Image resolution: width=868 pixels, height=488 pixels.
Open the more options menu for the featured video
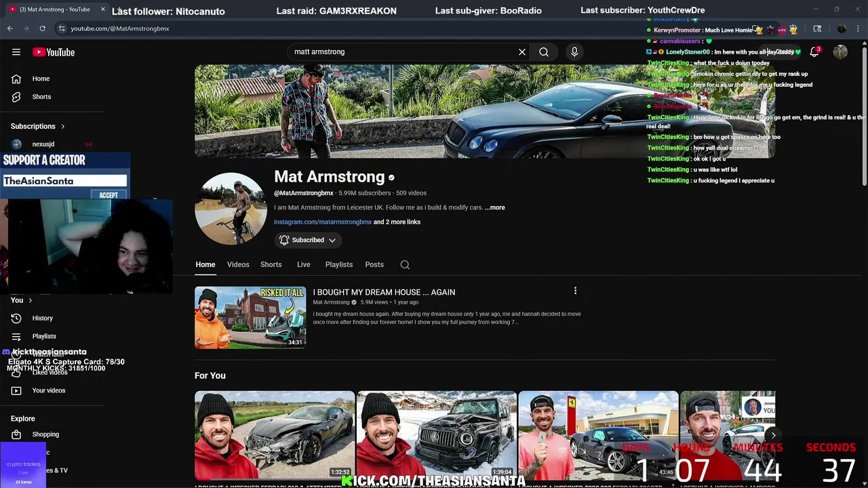tap(575, 291)
